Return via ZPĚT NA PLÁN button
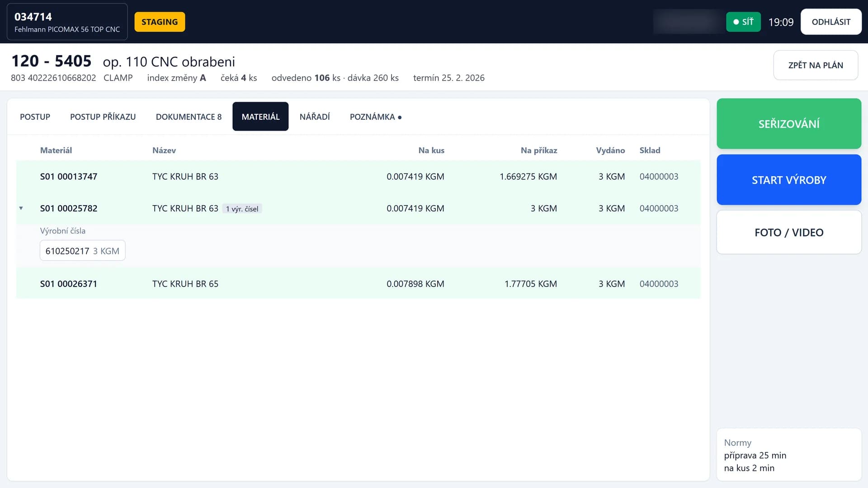The width and height of the screenshot is (868, 488). 816,65
